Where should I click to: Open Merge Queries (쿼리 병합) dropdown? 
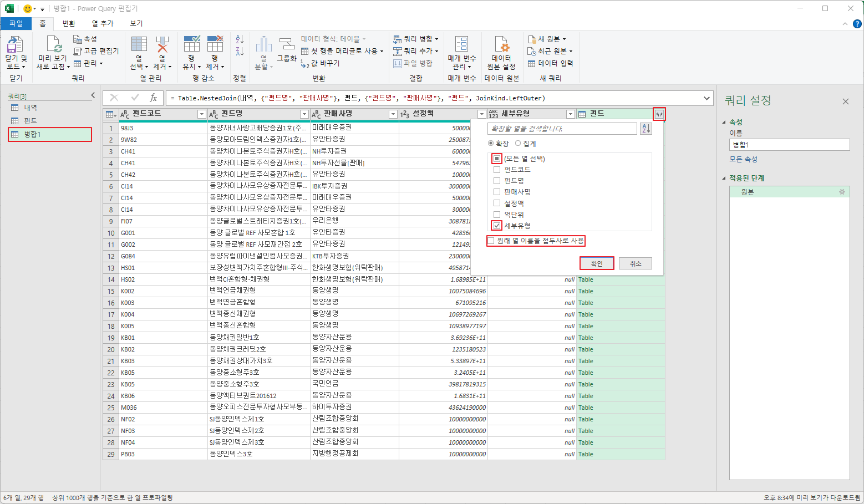(x=416, y=39)
